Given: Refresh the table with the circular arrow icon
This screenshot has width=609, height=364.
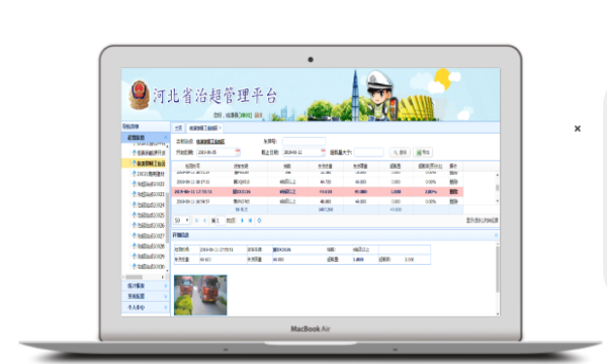Looking at the screenshot, I should tap(259, 220).
